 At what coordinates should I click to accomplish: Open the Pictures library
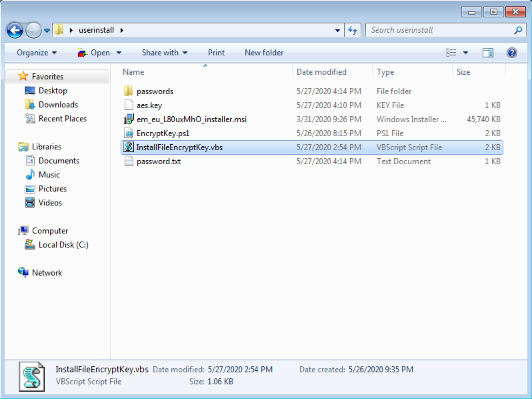coord(53,188)
